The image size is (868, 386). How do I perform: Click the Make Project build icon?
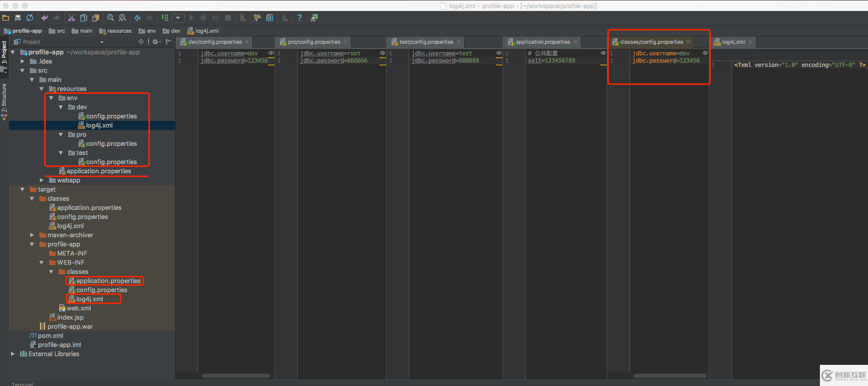(165, 18)
